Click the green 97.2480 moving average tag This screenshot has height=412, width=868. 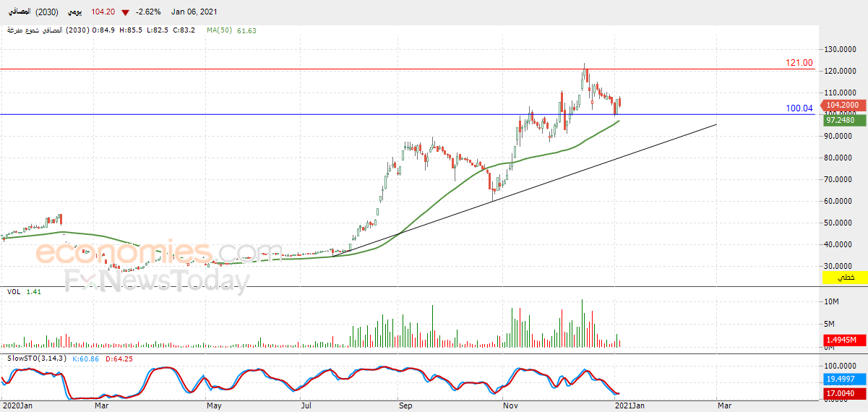[x=843, y=120]
